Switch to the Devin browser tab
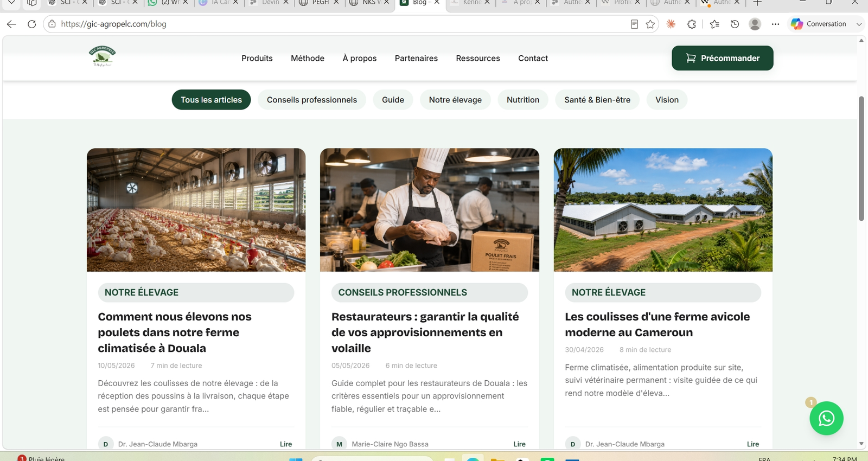Image resolution: width=868 pixels, height=461 pixels. click(x=269, y=3)
